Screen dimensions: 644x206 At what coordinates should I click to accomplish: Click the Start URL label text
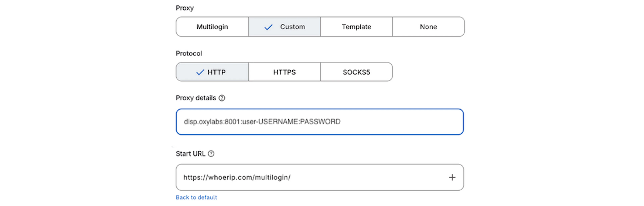[x=191, y=154]
